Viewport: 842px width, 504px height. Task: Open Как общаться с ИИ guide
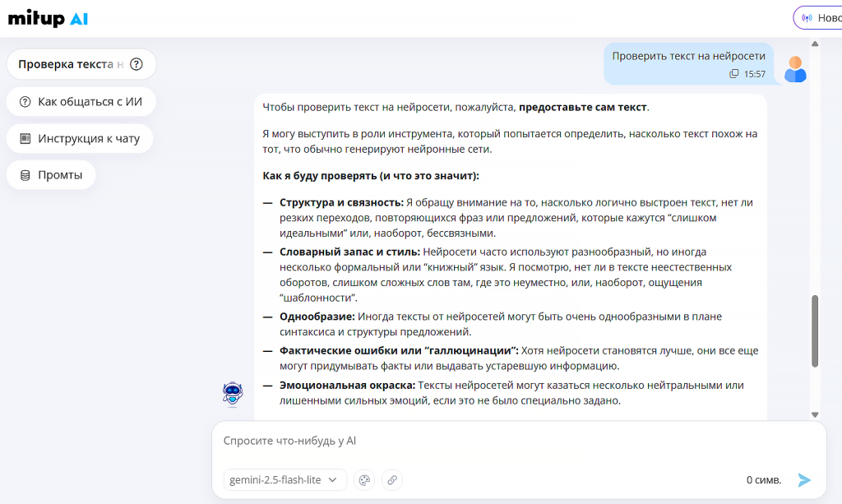[x=81, y=101]
